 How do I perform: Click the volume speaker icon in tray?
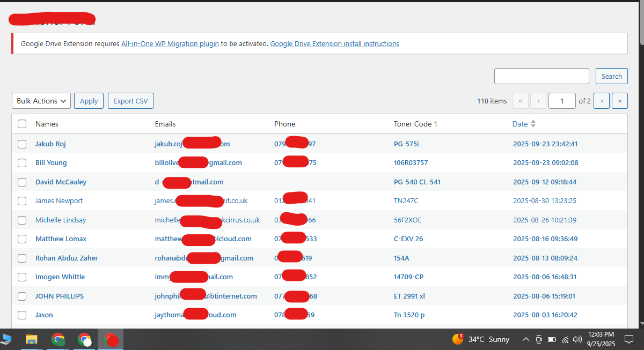point(577,339)
